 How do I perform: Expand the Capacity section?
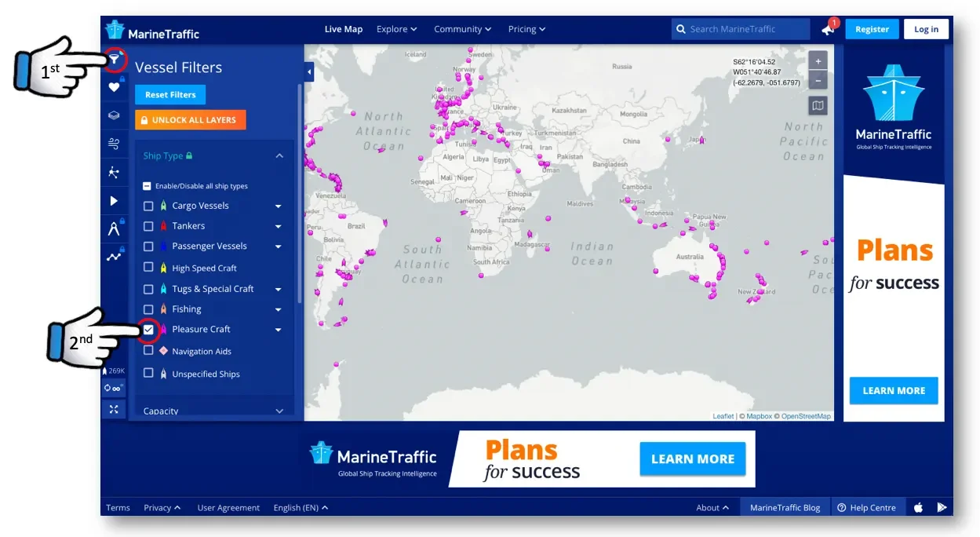click(x=214, y=410)
